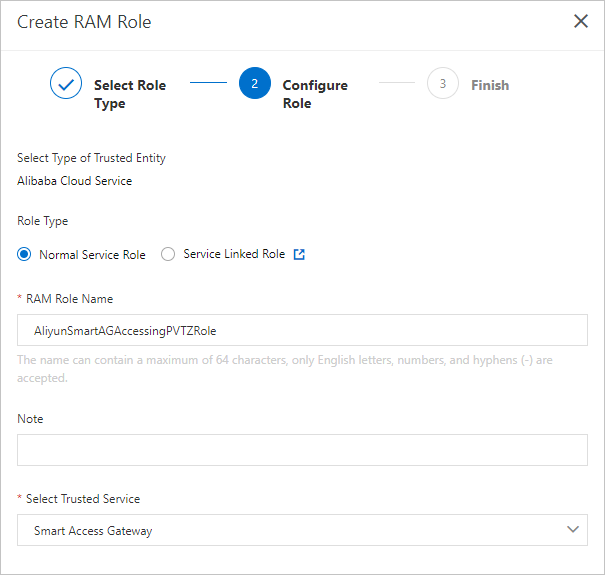Click the Select Trusted Service label
Viewport: 605px width, 575px height.
(x=83, y=499)
